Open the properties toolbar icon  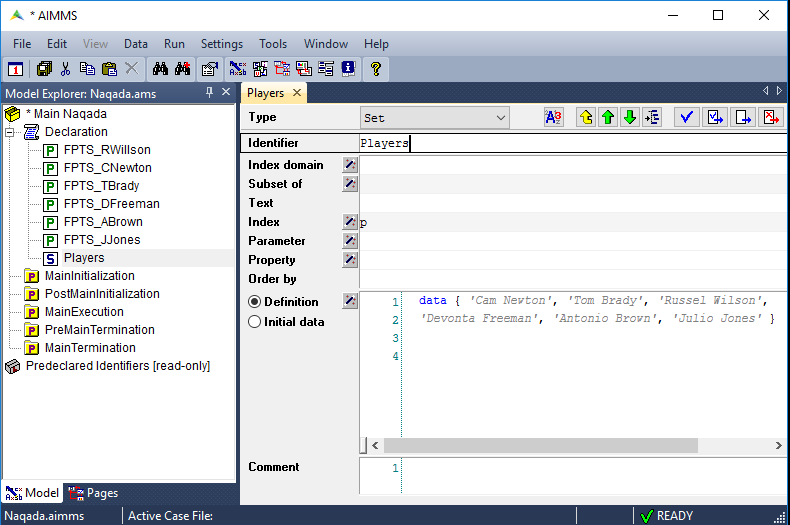[210, 69]
